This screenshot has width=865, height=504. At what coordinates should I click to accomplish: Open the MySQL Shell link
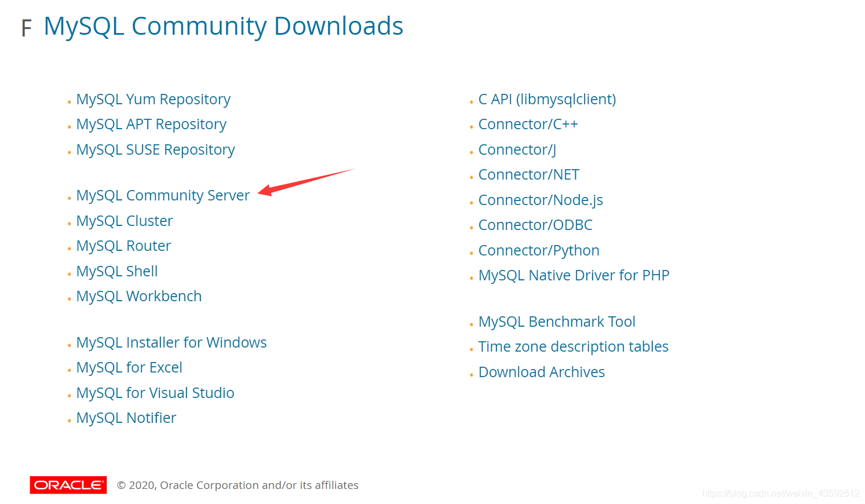(117, 272)
